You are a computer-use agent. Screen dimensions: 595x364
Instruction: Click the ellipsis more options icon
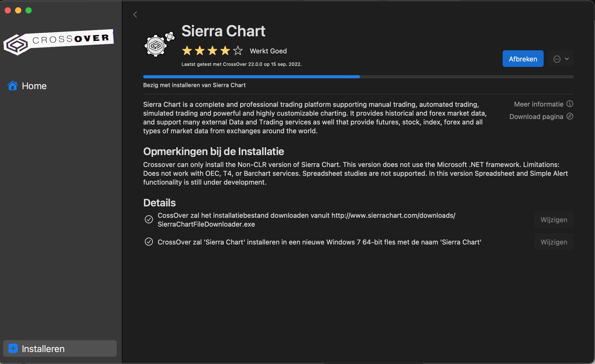point(557,59)
